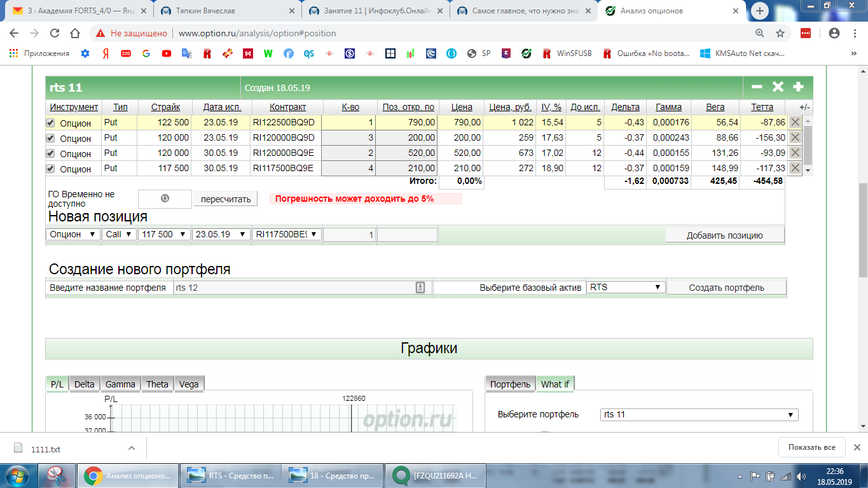Screen dimensions: 868x488
Task: Click the quantity field for the new position
Action: point(349,235)
